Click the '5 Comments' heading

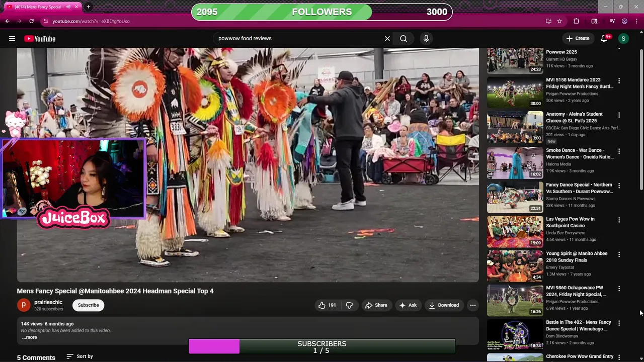(x=36, y=357)
